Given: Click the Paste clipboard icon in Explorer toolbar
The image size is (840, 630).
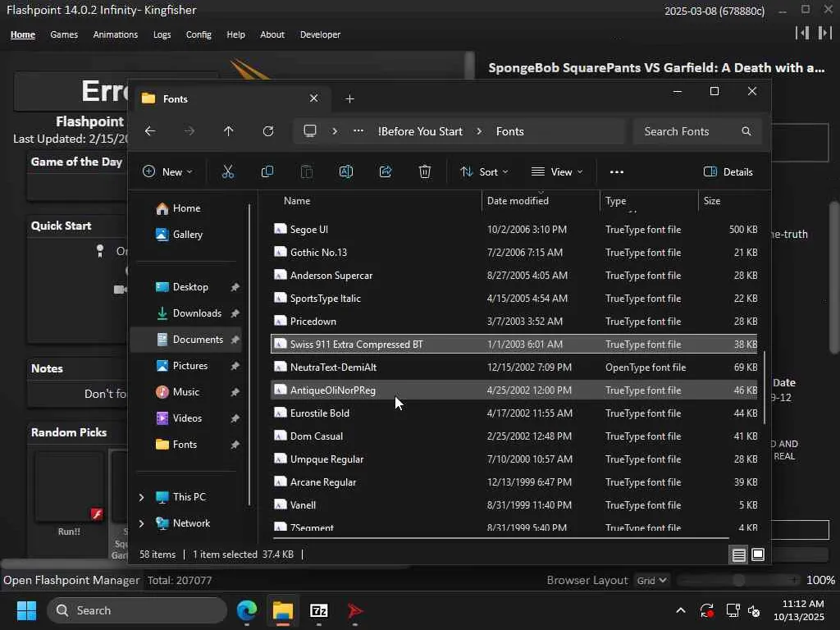Looking at the screenshot, I should [307, 172].
